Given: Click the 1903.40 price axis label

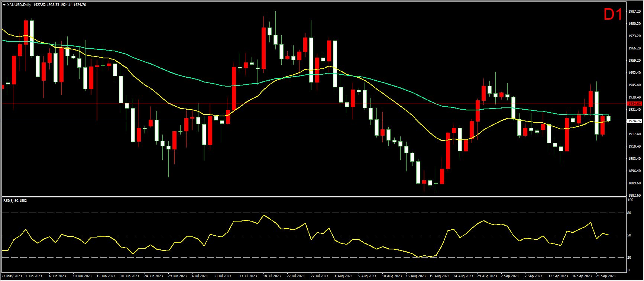Looking at the screenshot, I should (634, 159).
